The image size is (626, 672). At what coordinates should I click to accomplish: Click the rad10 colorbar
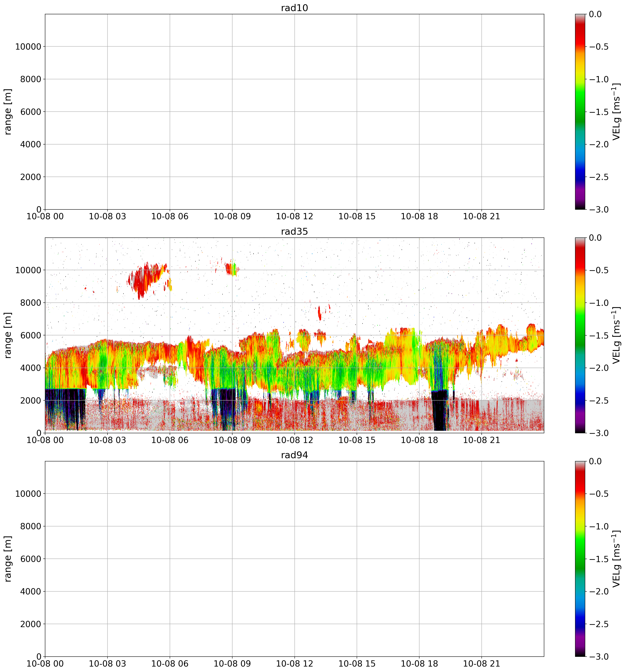click(x=580, y=112)
